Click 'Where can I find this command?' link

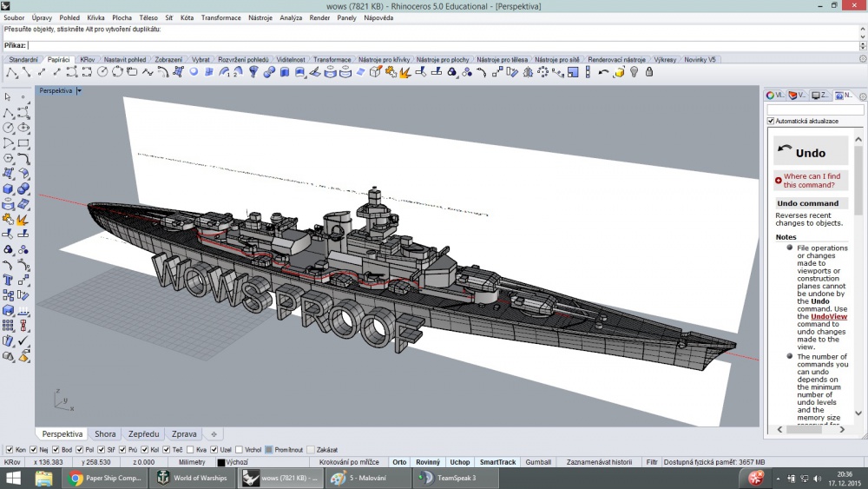(812, 181)
